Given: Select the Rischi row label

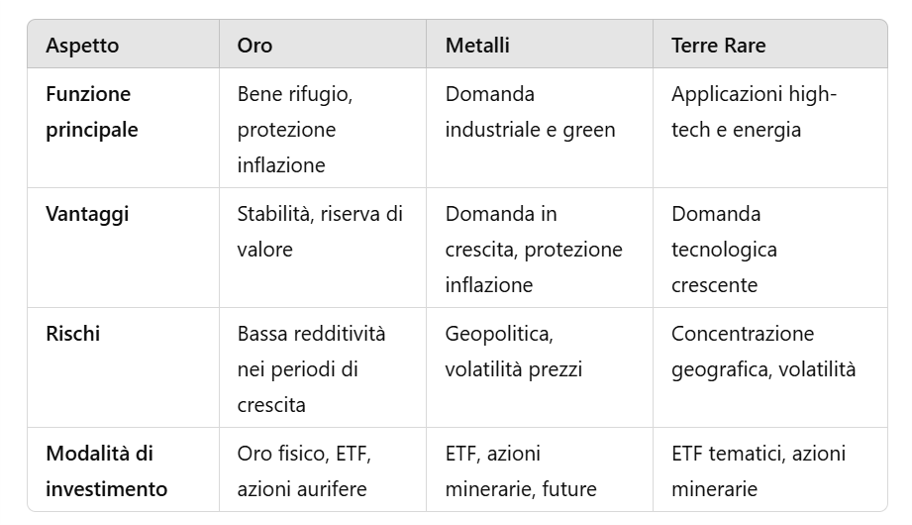Looking at the screenshot, I should [x=73, y=334].
